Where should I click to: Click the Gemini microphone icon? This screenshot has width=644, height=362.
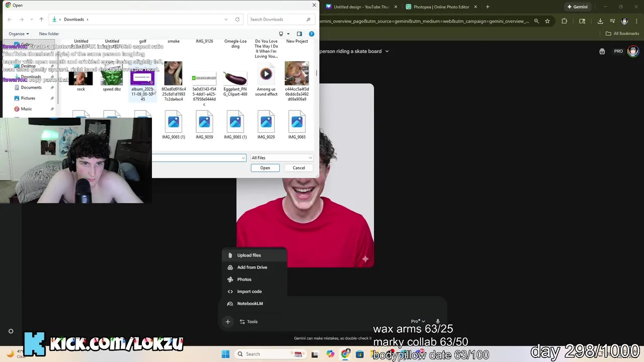click(x=438, y=321)
